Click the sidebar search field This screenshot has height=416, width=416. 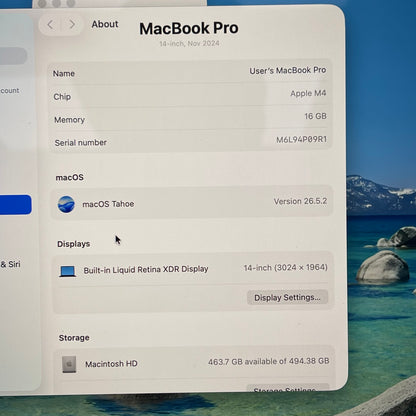13,56
